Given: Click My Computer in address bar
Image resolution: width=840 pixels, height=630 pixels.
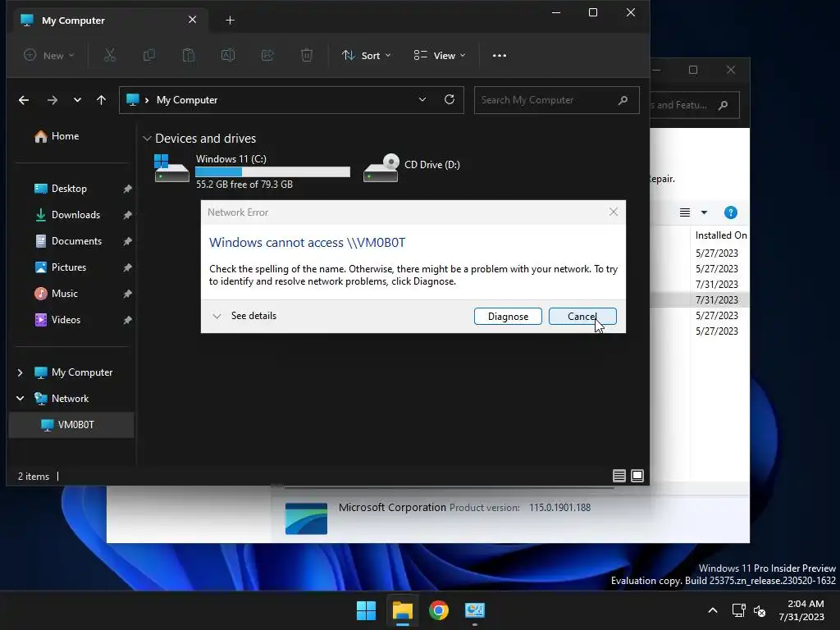Looking at the screenshot, I should point(187,100).
